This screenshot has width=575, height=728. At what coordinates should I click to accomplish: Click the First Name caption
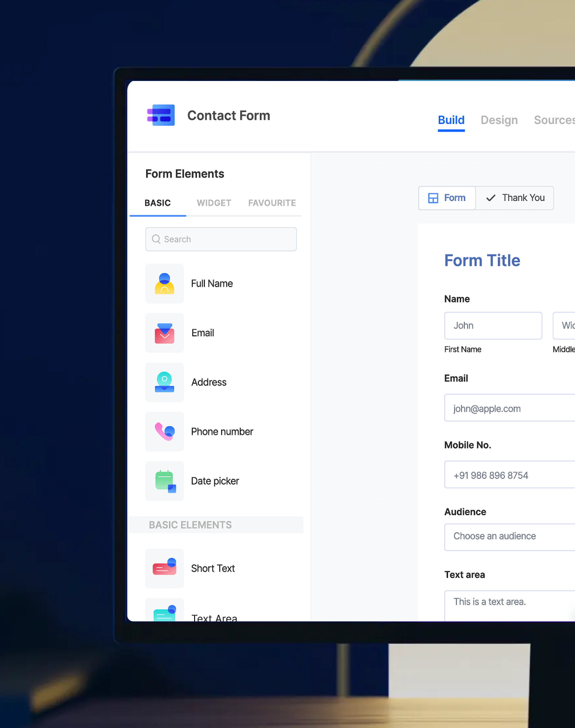(463, 349)
